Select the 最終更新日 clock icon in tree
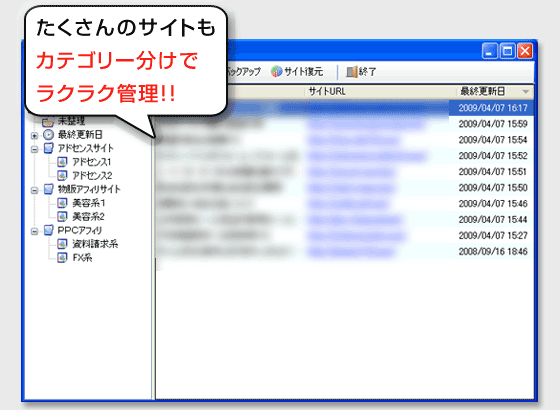560x410 pixels. [x=49, y=135]
